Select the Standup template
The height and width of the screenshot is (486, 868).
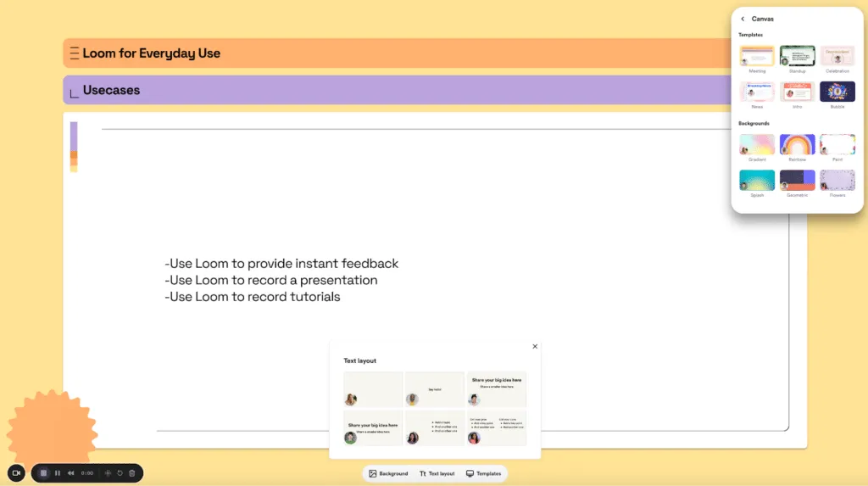(x=797, y=56)
